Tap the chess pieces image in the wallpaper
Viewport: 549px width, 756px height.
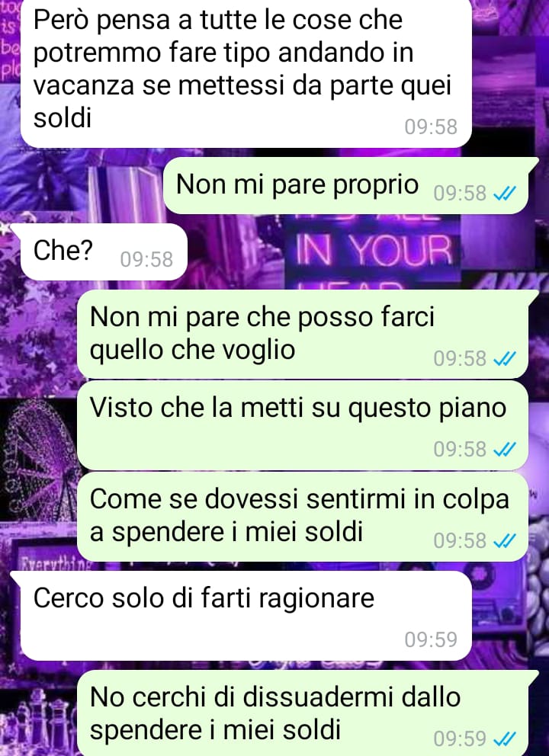point(39,722)
